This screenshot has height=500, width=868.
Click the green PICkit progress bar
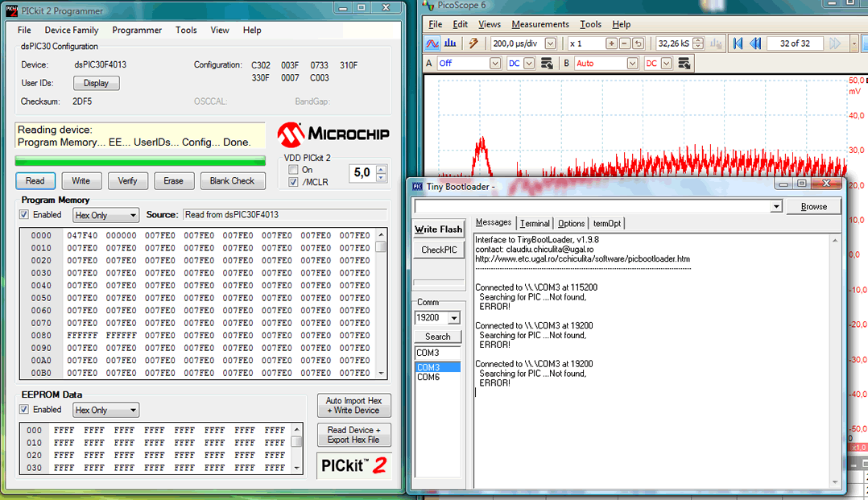pyautogui.click(x=140, y=160)
